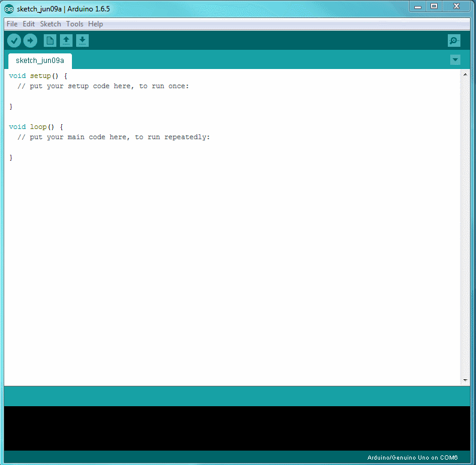Viewport: 476px width, 465px height.
Task: Select the sketch_jun09a tab
Action: [40, 61]
